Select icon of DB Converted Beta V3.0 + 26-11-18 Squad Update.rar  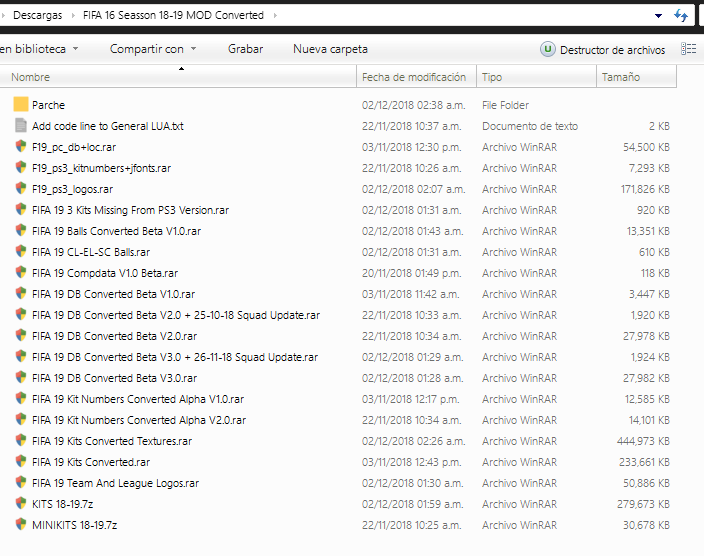[x=21, y=356]
